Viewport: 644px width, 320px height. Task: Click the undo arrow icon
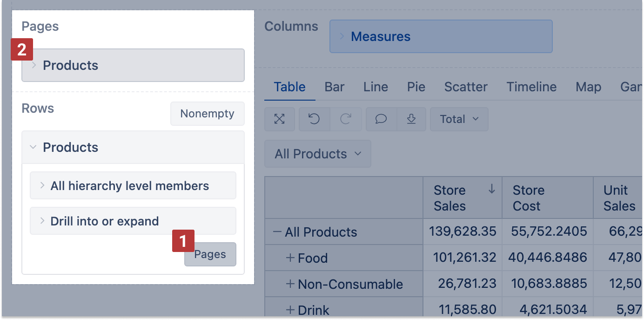pyautogui.click(x=314, y=119)
